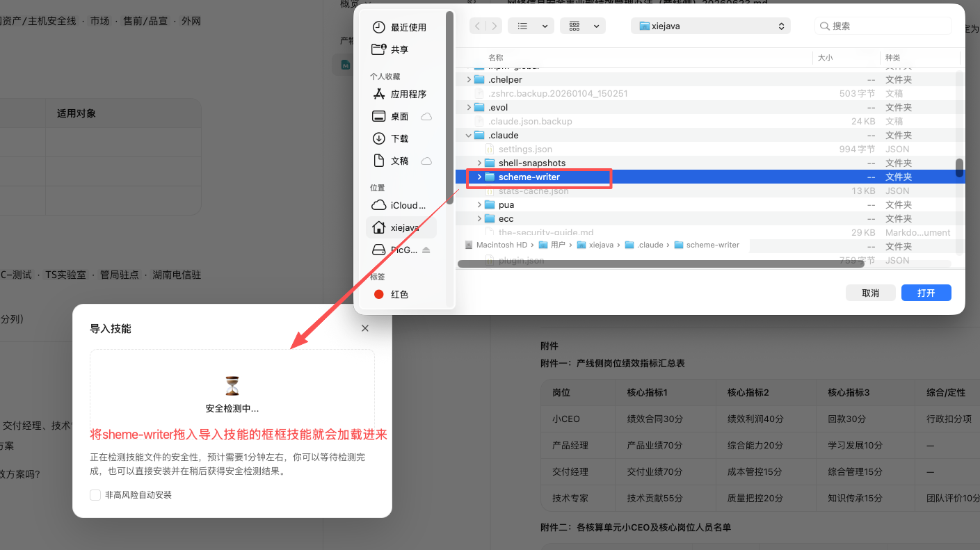
Task: Close the 导入技能 dialog
Action: click(365, 328)
